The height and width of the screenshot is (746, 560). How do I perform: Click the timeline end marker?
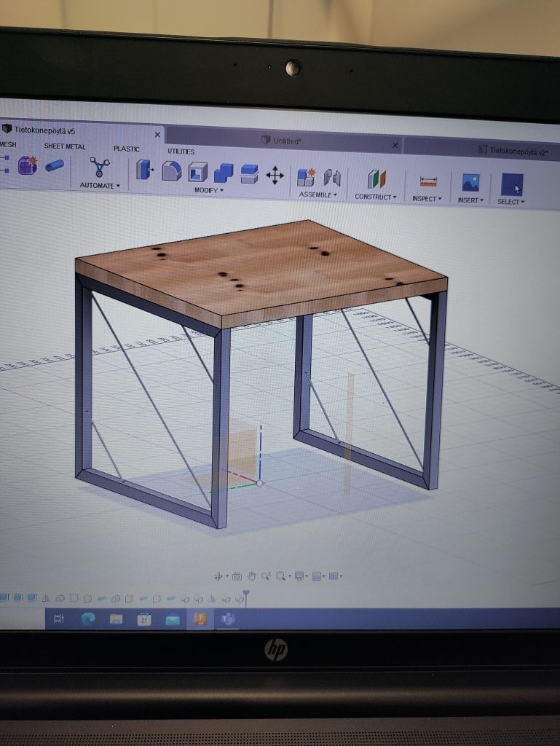[246, 597]
